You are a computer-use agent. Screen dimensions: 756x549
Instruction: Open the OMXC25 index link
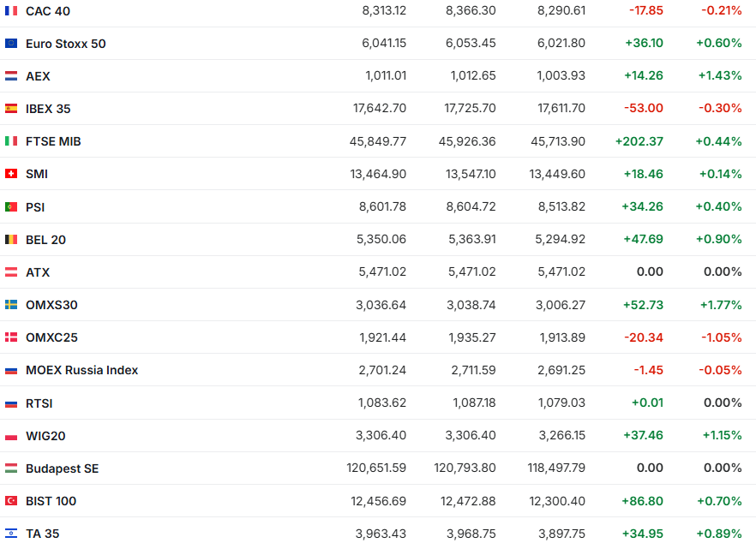tap(51, 337)
